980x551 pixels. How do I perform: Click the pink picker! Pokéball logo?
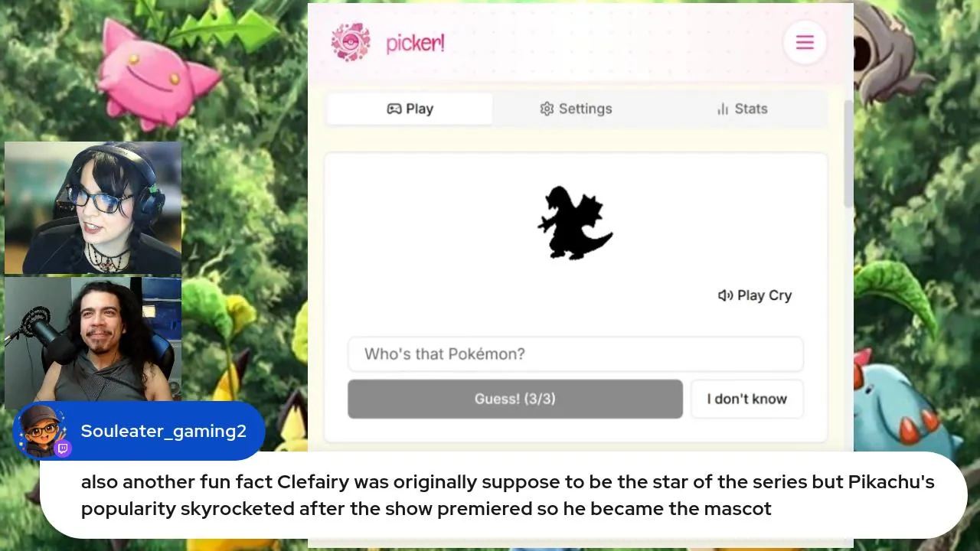351,42
